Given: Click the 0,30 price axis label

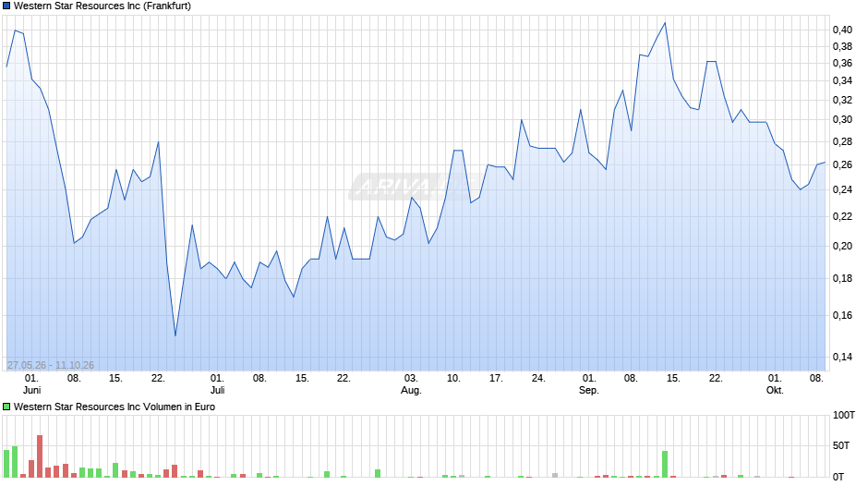Looking at the screenshot, I should pos(842,120).
